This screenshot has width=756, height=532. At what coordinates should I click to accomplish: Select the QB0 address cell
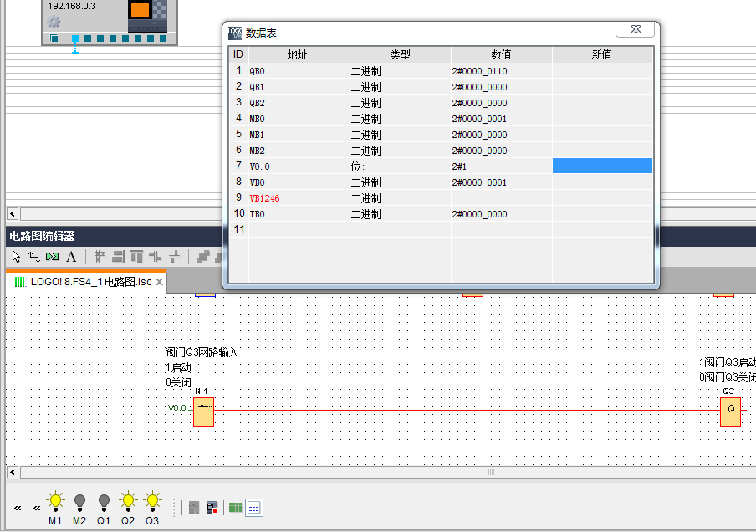click(299, 71)
